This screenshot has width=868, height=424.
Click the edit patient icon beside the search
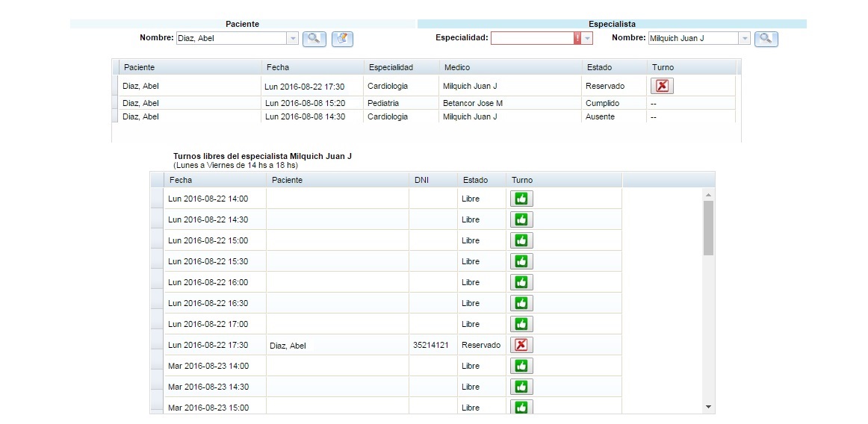click(x=342, y=38)
